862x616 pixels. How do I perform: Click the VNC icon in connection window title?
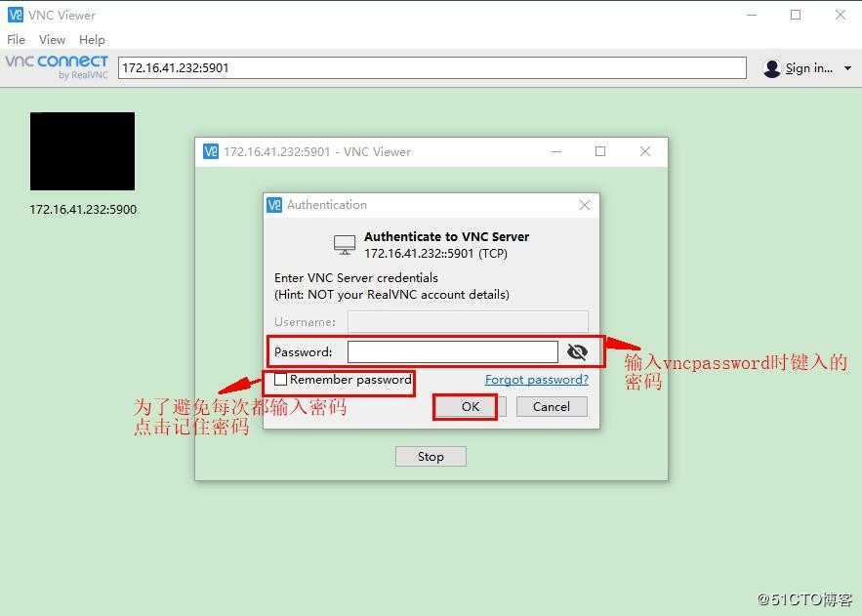coord(211,151)
